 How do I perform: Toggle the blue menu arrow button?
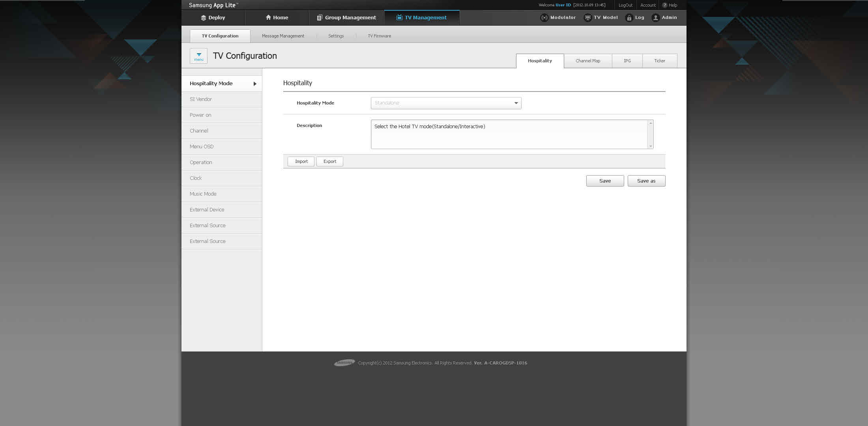pos(198,56)
